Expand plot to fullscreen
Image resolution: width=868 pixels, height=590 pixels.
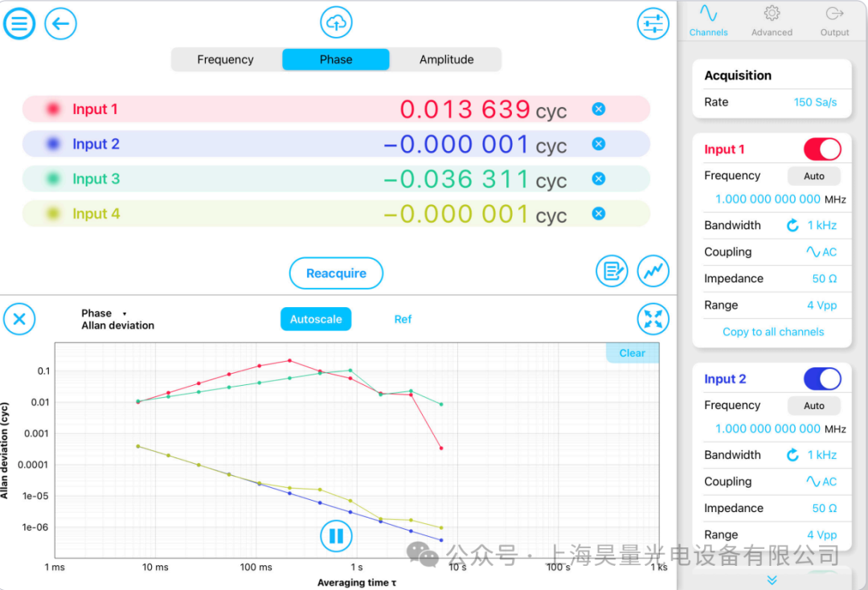(x=653, y=319)
